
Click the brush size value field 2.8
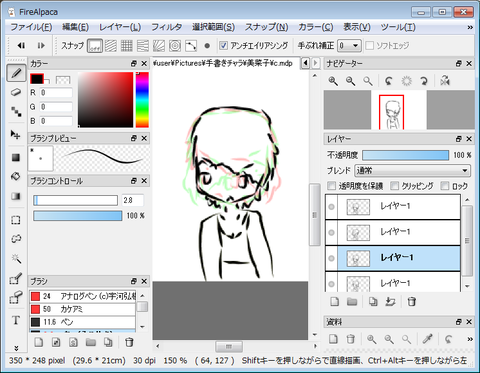pyautogui.click(x=132, y=200)
